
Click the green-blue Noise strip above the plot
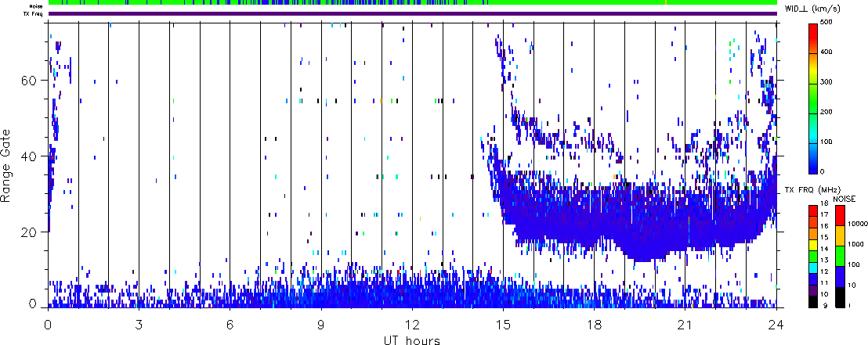point(413,2)
